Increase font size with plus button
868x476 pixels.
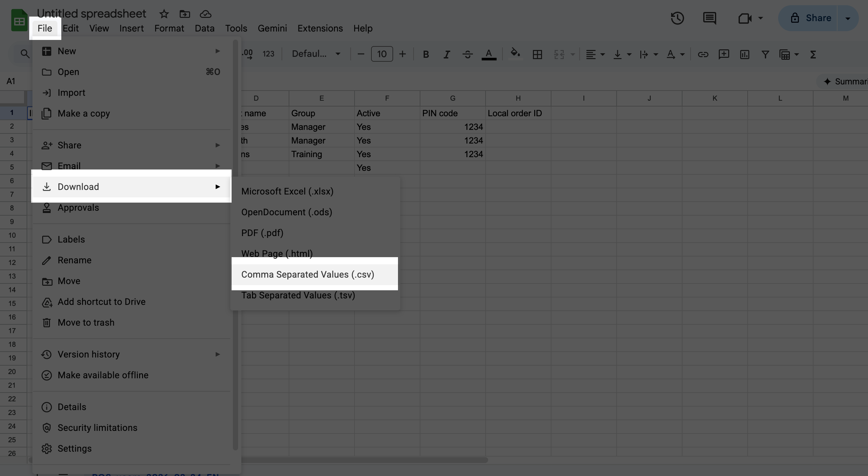pyautogui.click(x=402, y=54)
